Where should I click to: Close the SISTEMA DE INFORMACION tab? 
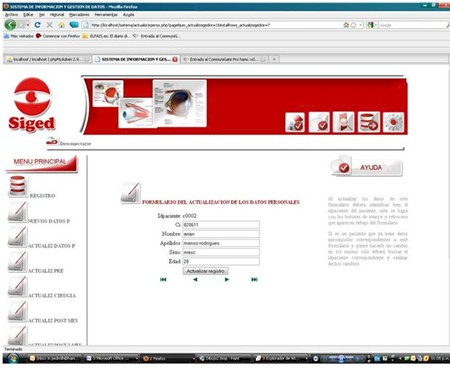(x=175, y=59)
